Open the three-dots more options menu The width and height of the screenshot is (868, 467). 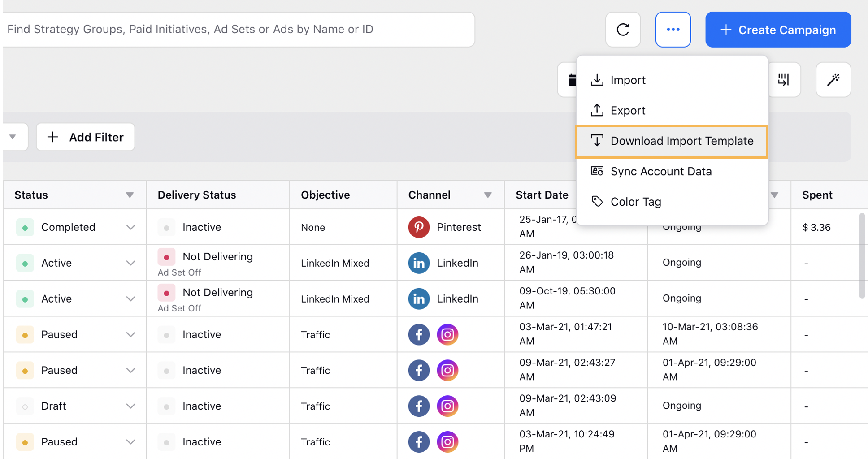(x=673, y=30)
